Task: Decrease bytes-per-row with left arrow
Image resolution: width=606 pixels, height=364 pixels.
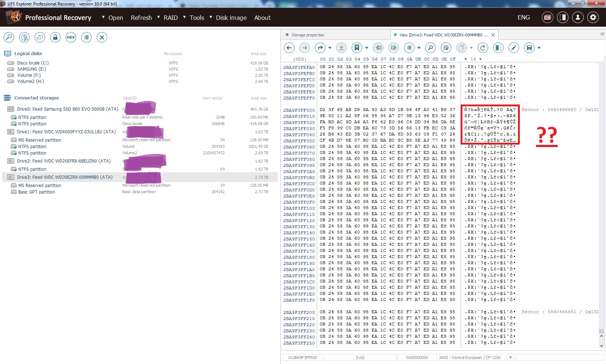Action: (465, 59)
